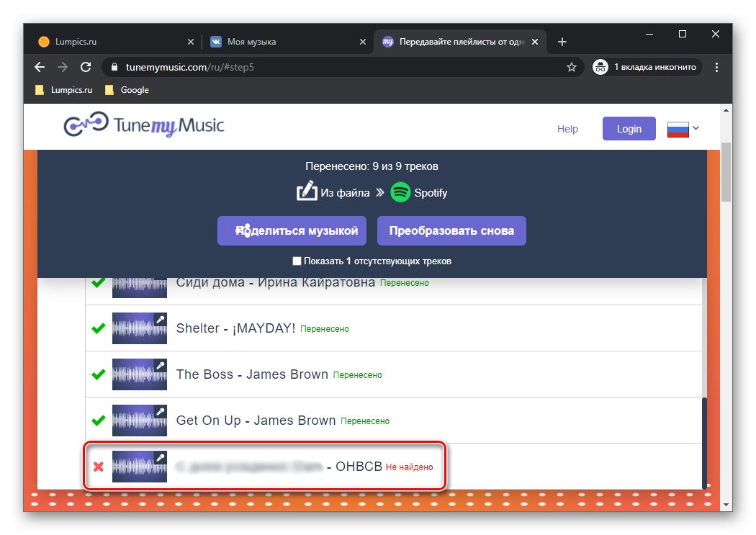Click the Spotify logo in the transfer header
The image size is (756, 535).
[400, 192]
